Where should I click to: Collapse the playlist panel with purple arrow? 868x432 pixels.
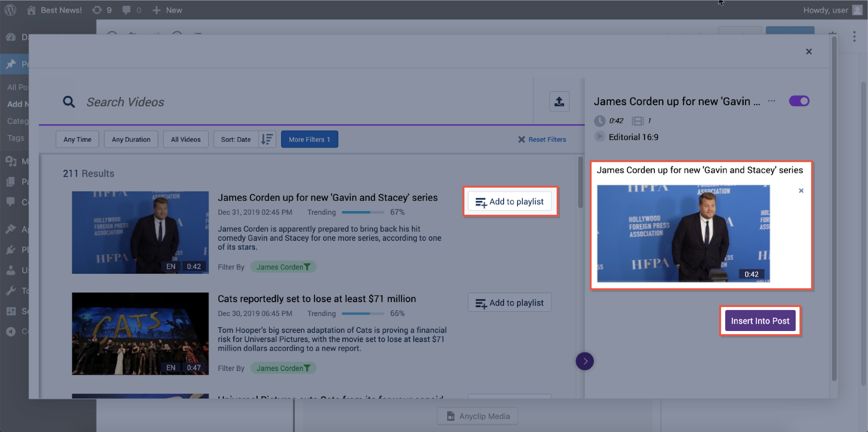pyautogui.click(x=585, y=361)
